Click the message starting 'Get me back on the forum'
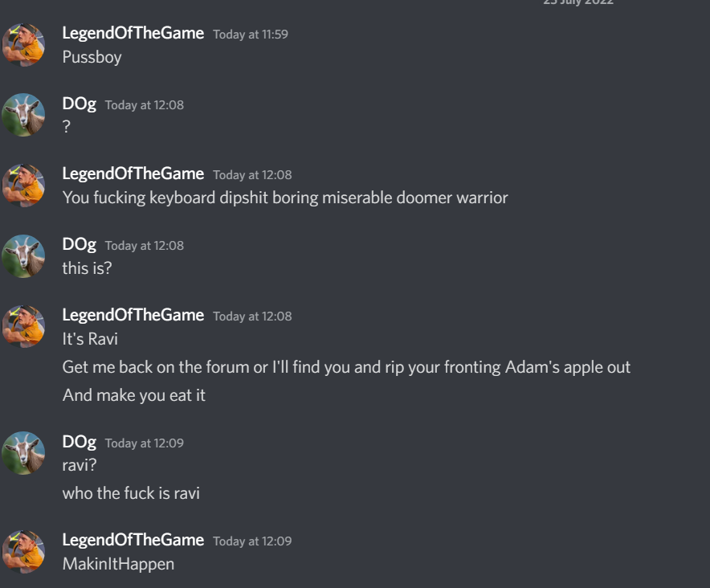 [346, 367]
